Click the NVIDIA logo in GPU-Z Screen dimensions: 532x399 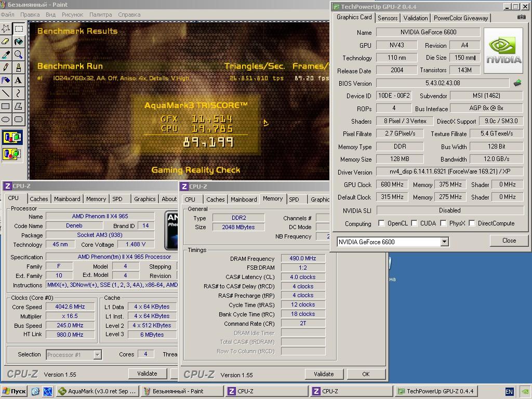click(x=503, y=50)
